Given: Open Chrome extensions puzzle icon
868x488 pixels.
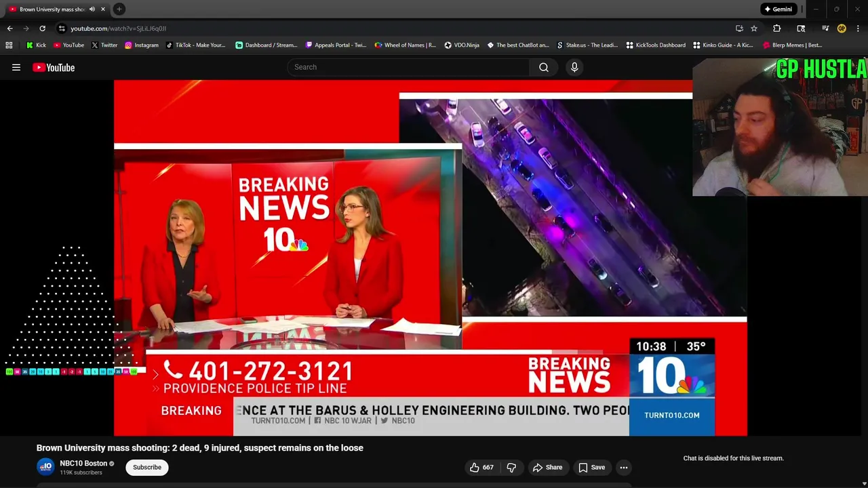Looking at the screenshot, I should (x=776, y=28).
